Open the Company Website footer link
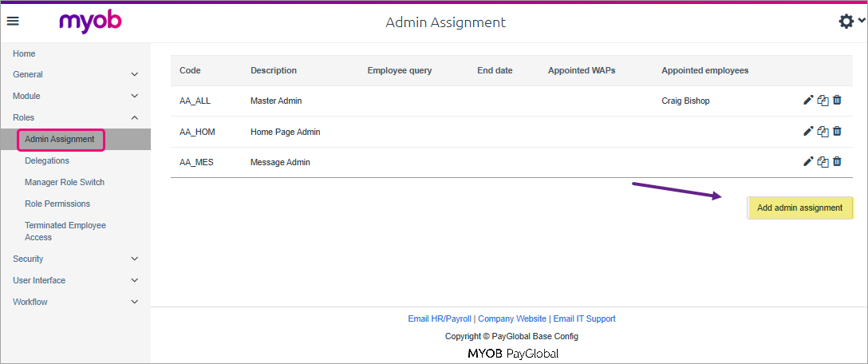Screen dimensions: 868x364 pyautogui.click(x=512, y=318)
